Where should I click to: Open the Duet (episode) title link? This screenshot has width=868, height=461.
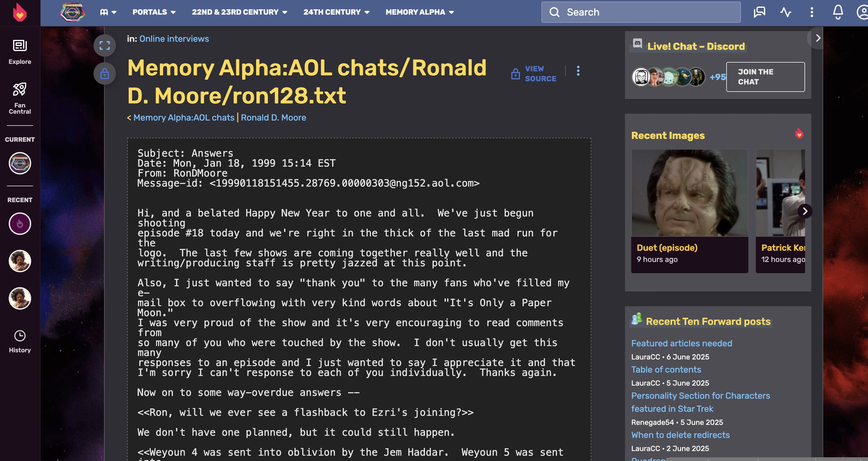(667, 248)
